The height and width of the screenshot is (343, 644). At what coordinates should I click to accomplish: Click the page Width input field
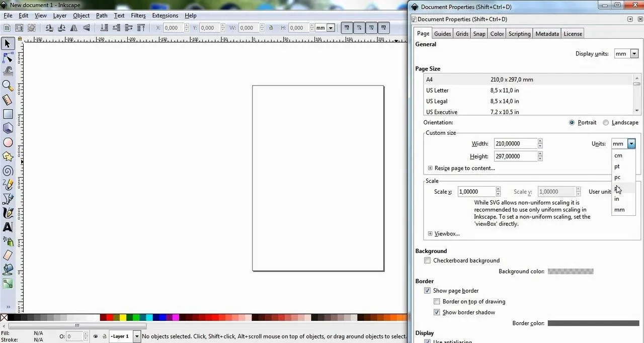point(515,144)
